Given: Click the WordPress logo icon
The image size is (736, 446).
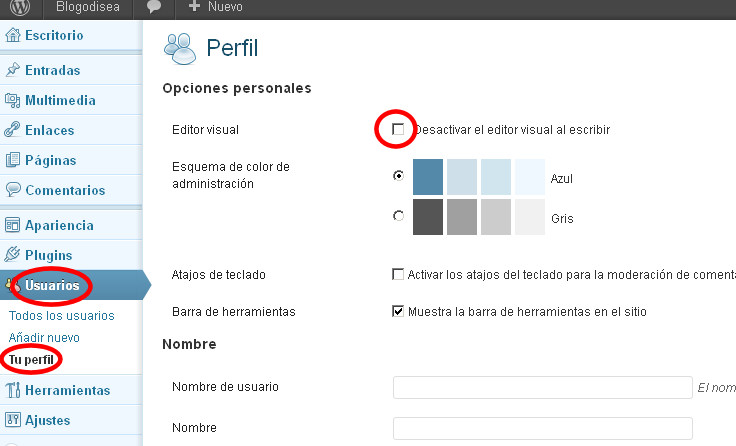Looking at the screenshot, I should point(19,9).
